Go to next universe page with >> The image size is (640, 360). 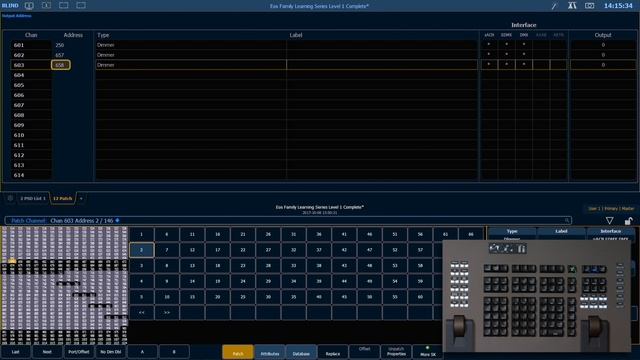pyautogui.click(x=167, y=313)
